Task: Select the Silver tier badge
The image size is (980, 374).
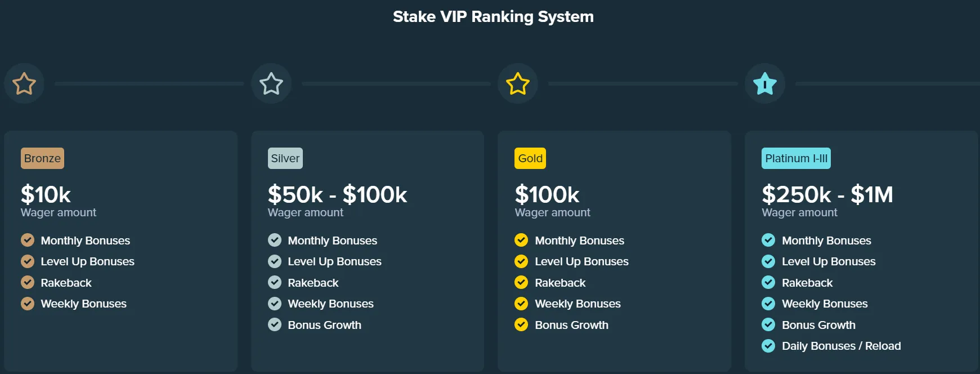Action: point(285,158)
